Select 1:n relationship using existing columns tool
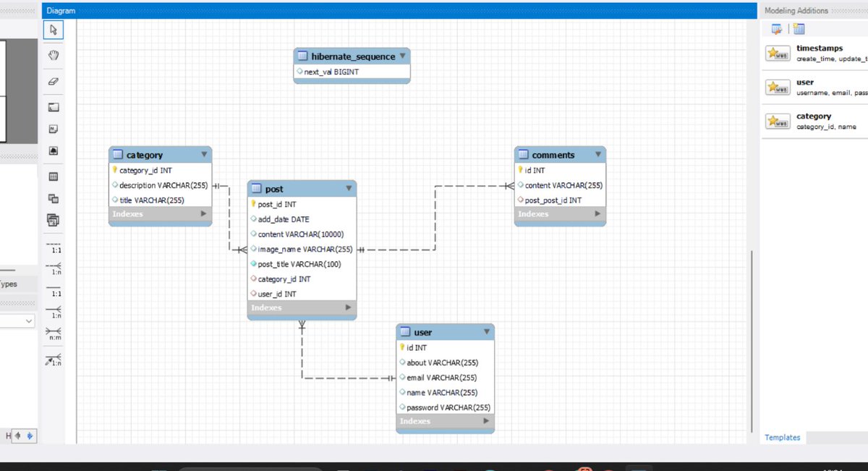 click(x=54, y=360)
